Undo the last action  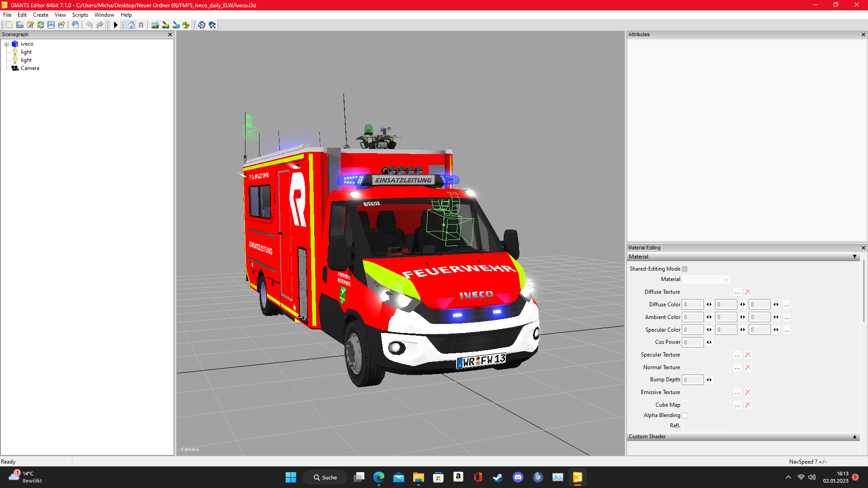point(90,25)
